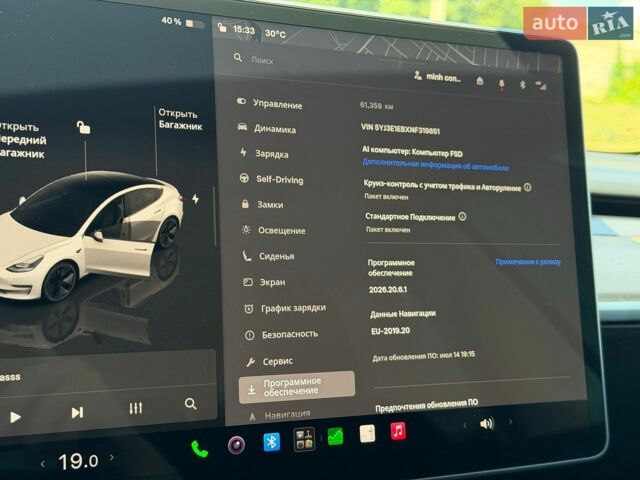
Task: Tap the 61,359 км odometer reading
Action: [x=376, y=106]
